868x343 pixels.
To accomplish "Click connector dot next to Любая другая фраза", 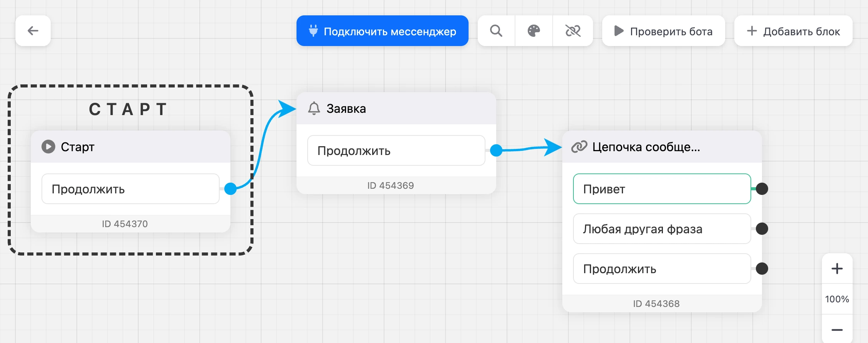I will point(762,229).
